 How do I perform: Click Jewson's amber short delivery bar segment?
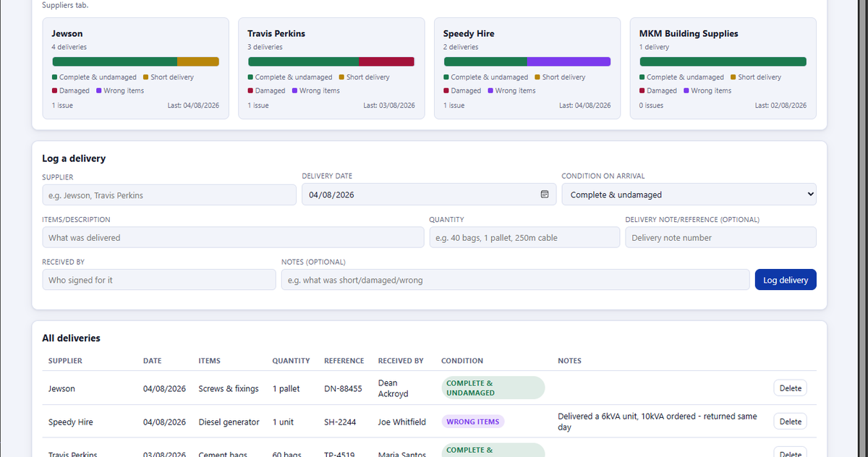pos(198,61)
